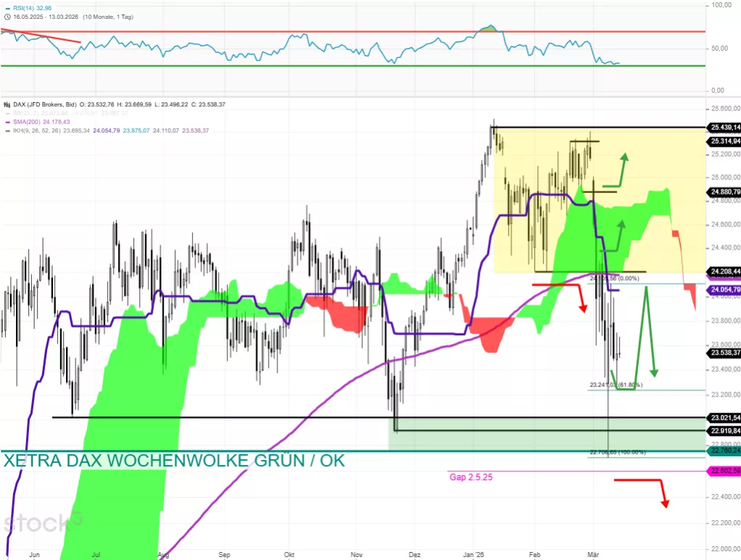Click the 'Jan '26' time axis label
Viewport: 741px width, 560px height.
click(x=472, y=555)
